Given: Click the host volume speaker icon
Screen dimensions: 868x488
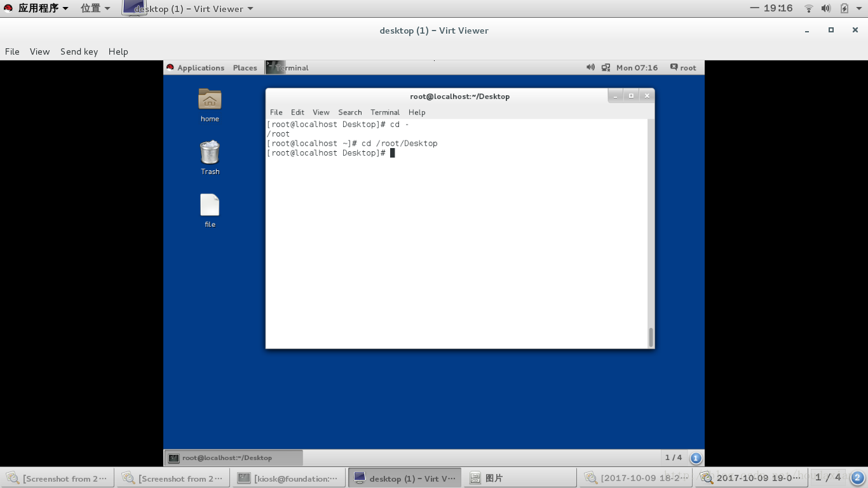Looking at the screenshot, I should pos(826,8).
